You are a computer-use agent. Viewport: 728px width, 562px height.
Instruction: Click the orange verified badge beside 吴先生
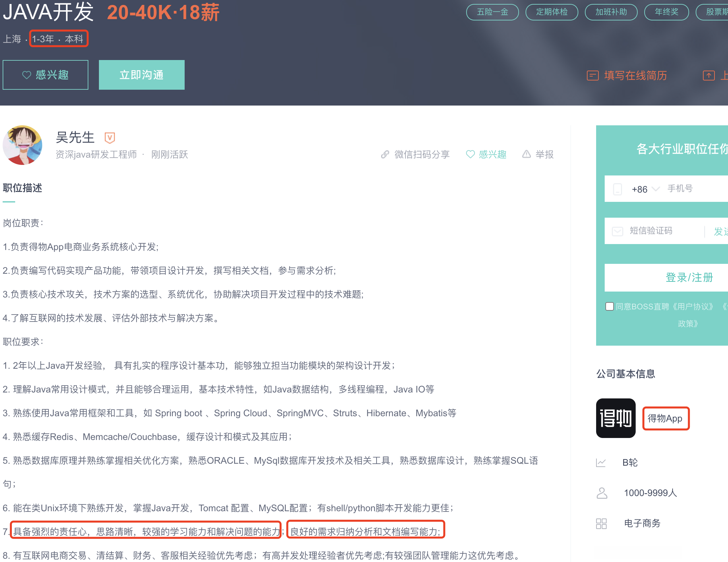pos(109,137)
